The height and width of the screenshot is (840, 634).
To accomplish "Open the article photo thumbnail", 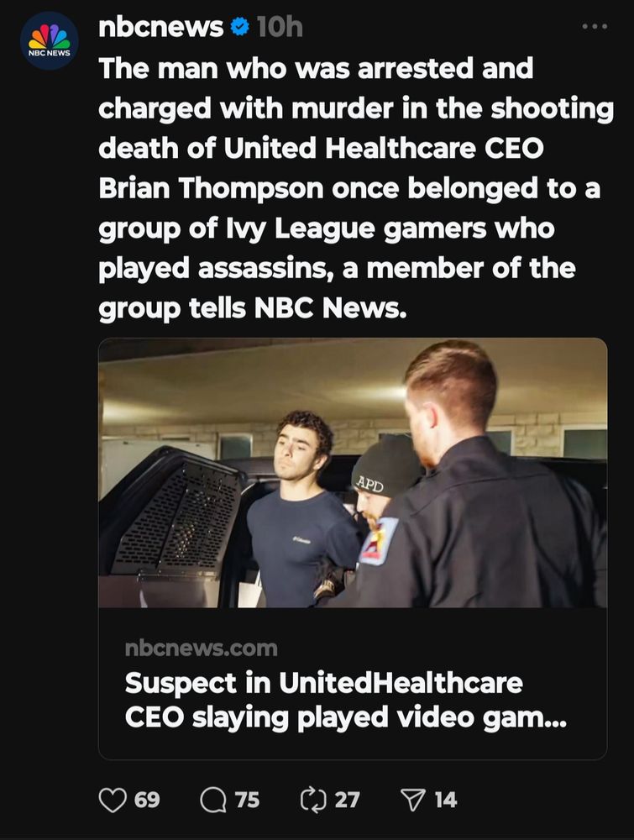I will pos(353,472).
